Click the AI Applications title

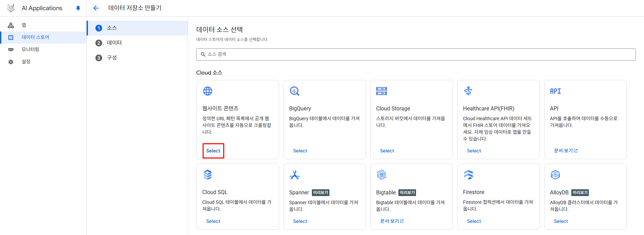[x=42, y=8]
